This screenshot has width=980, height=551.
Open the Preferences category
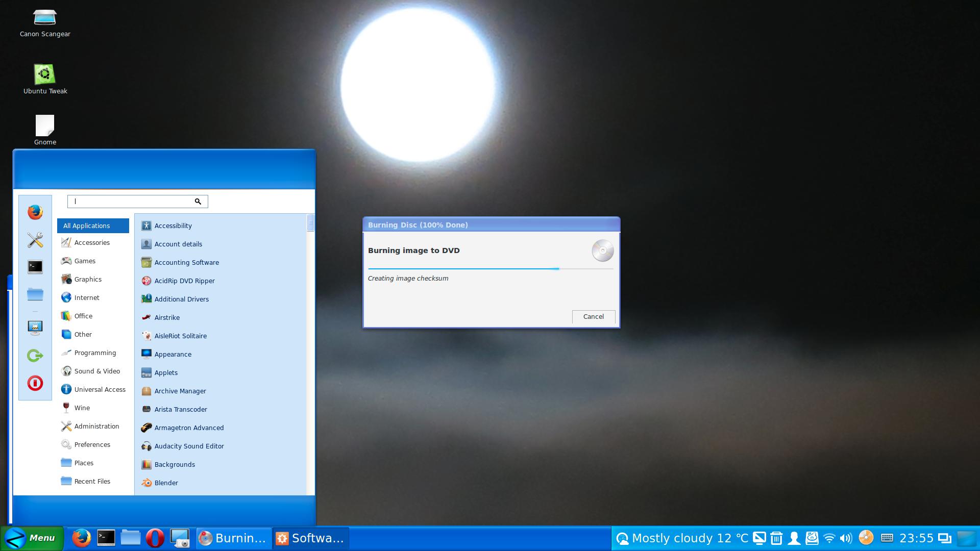pos(92,444)
